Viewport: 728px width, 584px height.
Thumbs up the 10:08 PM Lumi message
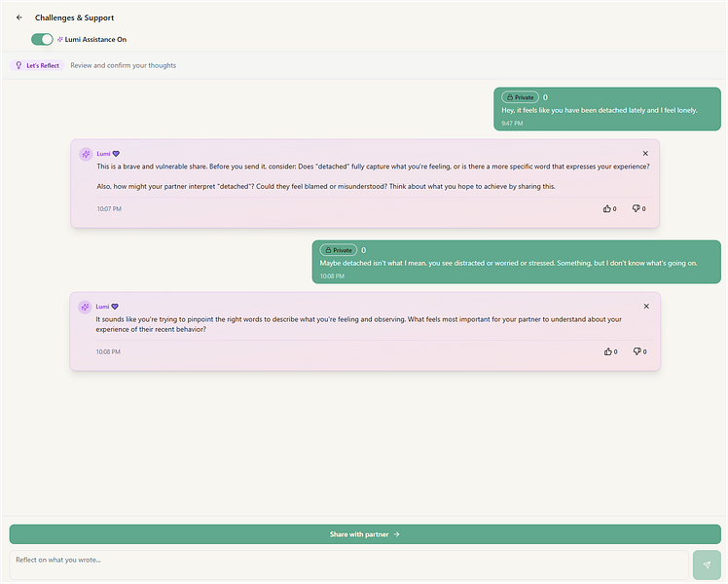610,352
